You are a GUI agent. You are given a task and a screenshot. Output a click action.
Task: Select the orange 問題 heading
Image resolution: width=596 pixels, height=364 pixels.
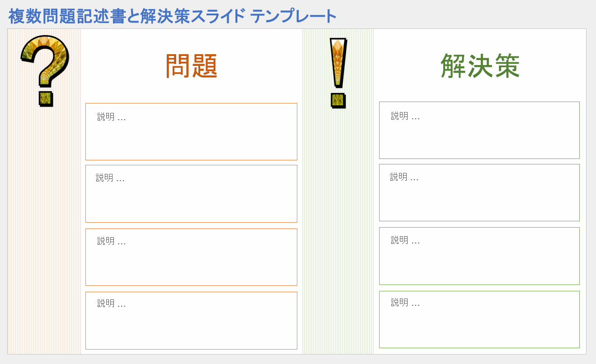(192, 66)
